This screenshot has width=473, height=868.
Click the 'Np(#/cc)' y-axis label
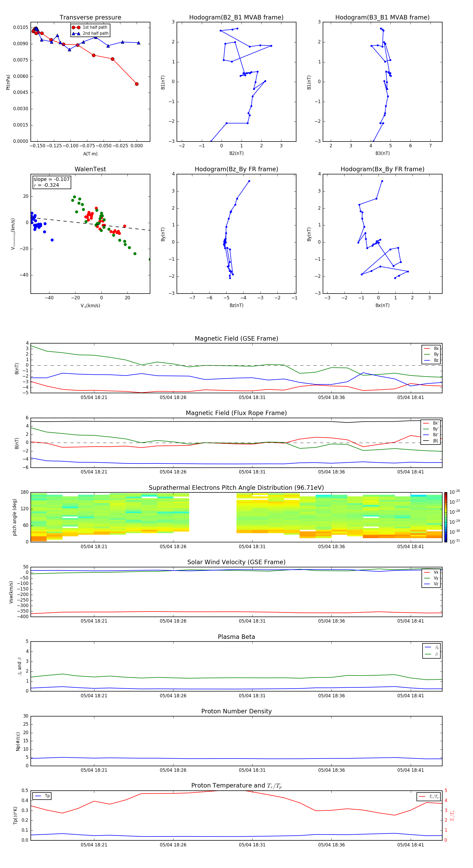(18, 741)
